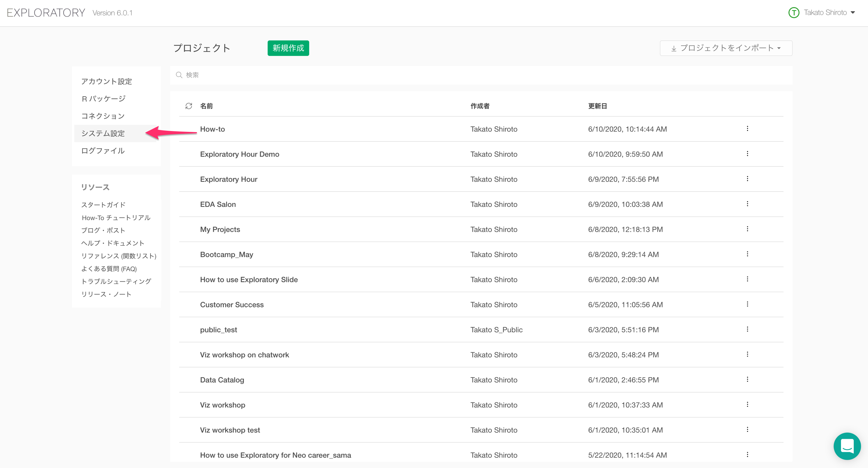Click the 新規作成 button

(288, 48)
